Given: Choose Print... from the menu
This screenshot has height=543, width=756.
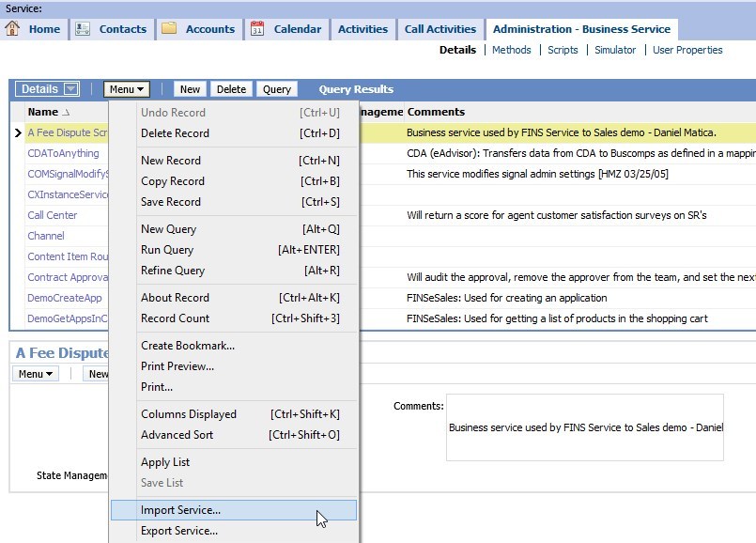Looking at the screenshot, I should pos(234,387).
